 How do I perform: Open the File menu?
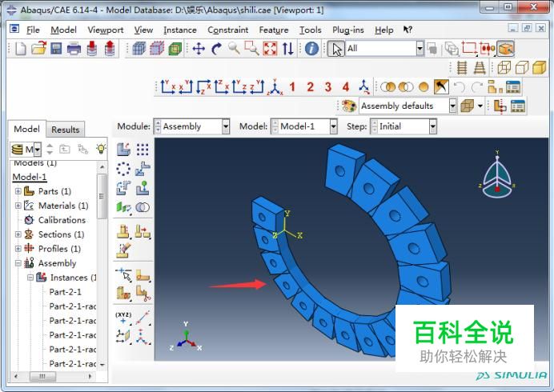tap(33, 30)
